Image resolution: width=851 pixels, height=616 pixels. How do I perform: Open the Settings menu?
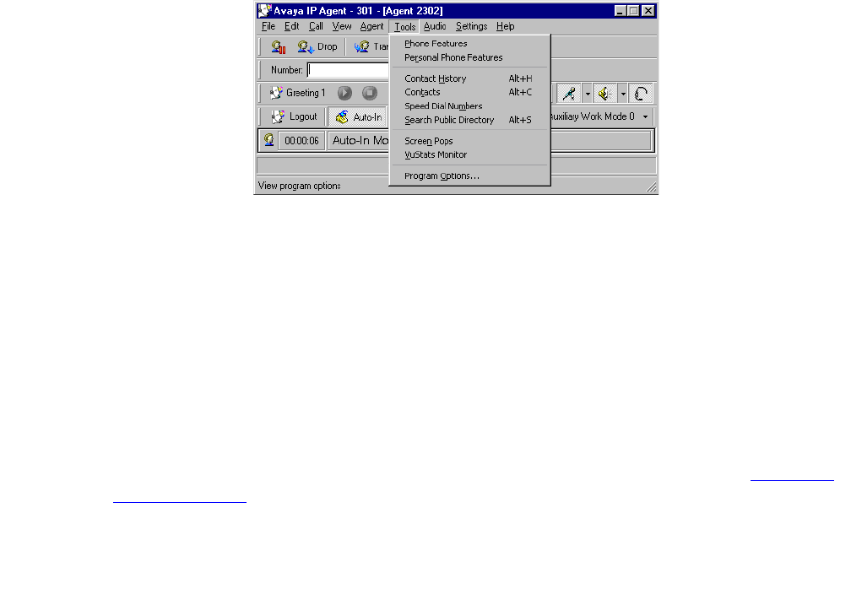(471, 26)
